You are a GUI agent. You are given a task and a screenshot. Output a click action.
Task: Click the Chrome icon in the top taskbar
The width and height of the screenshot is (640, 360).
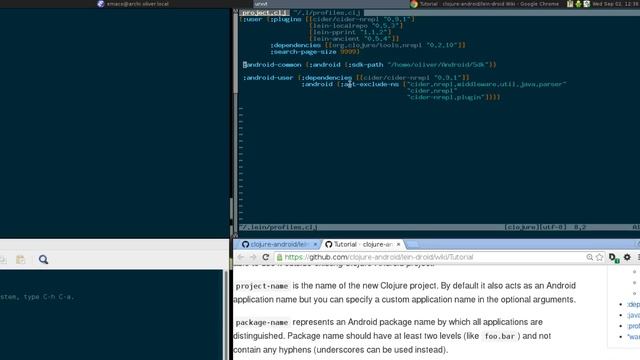pyautogui.click(x=414, y=4)
